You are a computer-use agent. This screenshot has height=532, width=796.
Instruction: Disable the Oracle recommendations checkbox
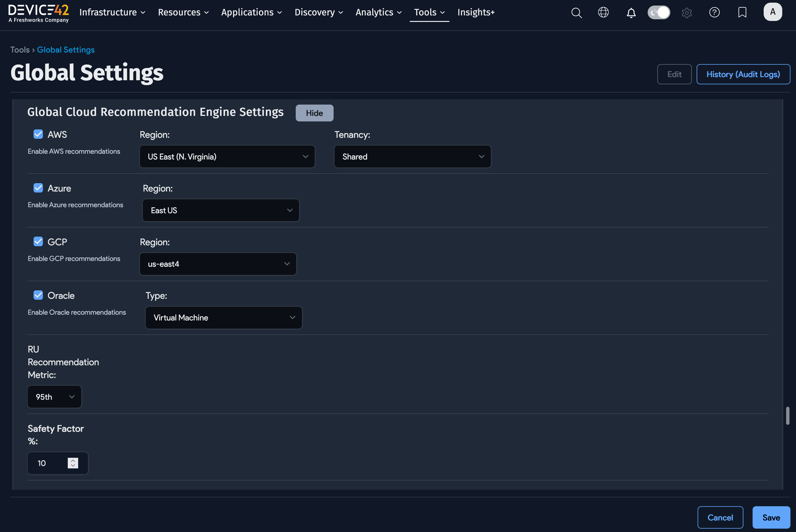[38, 295]
